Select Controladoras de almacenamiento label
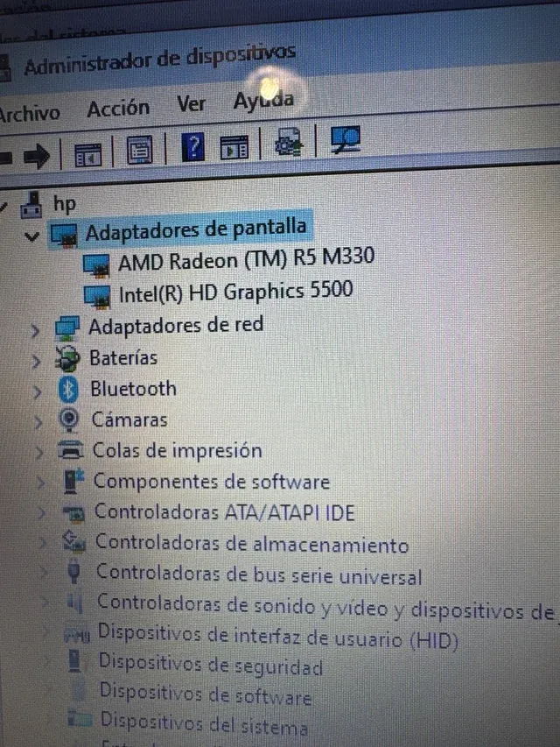560x747 pixels. click(x=252, y=544)
